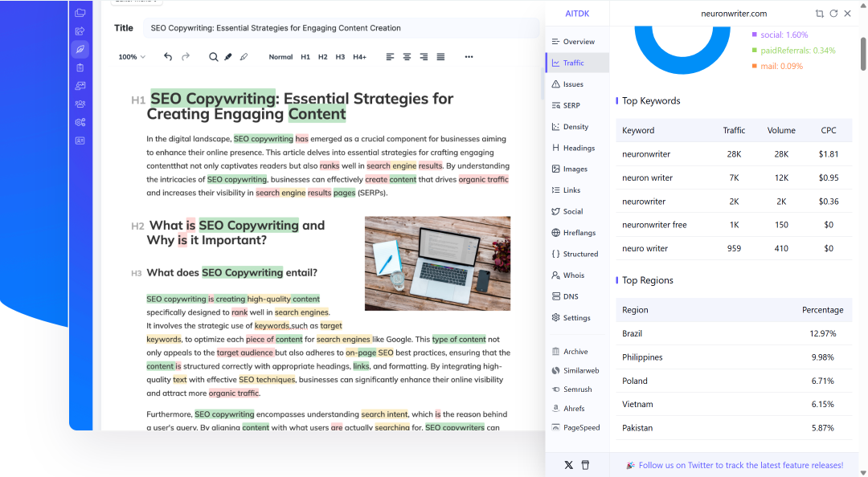Open the Hreflangs tab

[577, 232]
